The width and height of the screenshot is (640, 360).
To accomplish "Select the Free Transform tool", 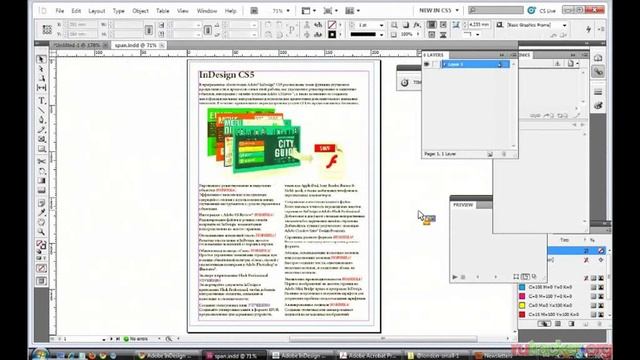I will point(41,171).
